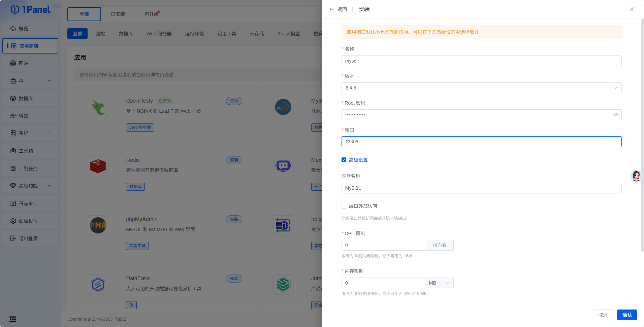644x327 pixels.
Task: Filter apps by 实用工具 category
Action: [x=227, y=34]
